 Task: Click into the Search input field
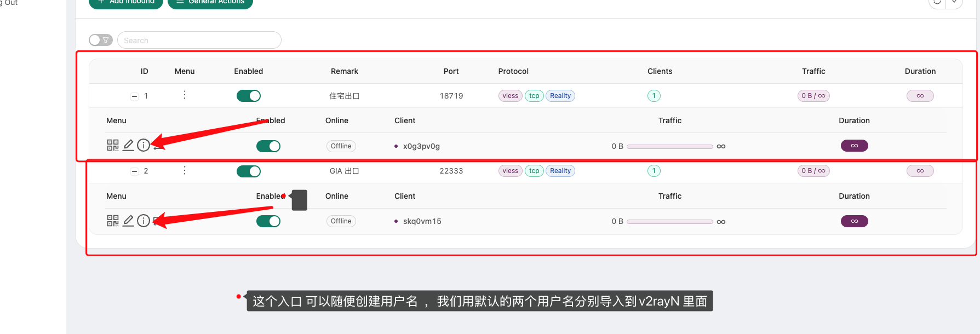tap(199, 40)
